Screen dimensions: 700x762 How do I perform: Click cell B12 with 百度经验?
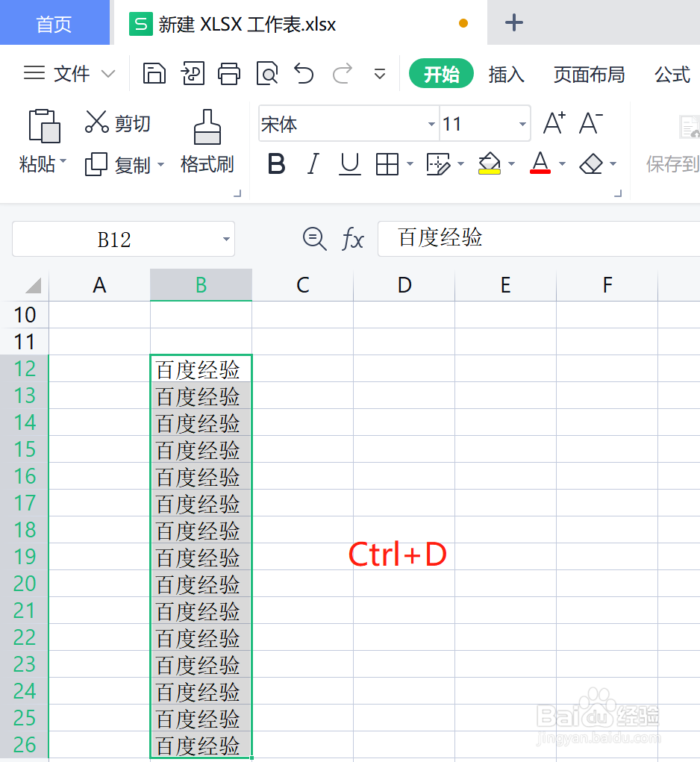tap(201, 369)
